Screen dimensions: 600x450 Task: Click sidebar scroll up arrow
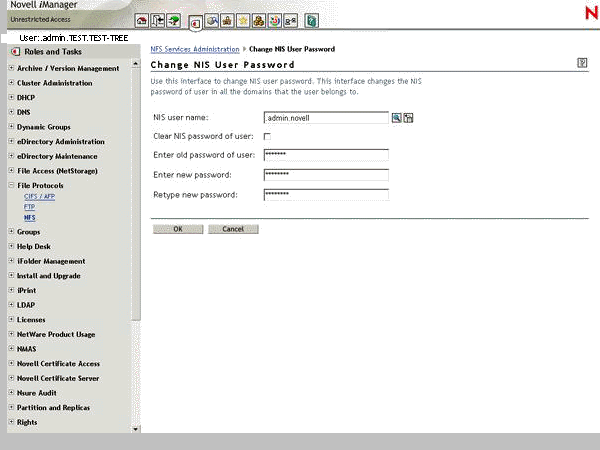(135, 63)
